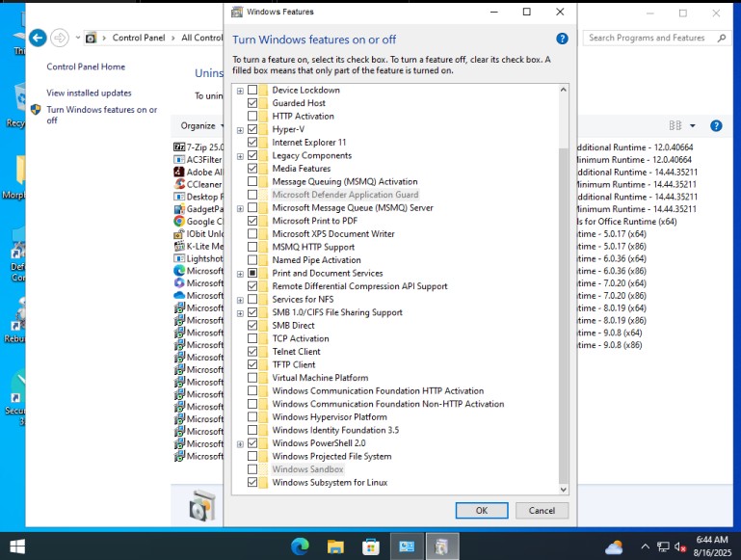Click the Cancel button

[542, 511]
